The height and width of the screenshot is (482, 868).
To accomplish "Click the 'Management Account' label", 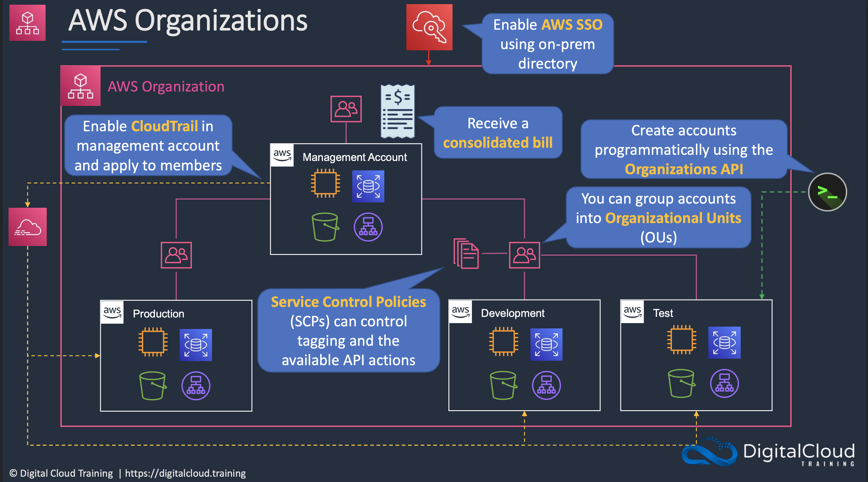I will 355,157.
